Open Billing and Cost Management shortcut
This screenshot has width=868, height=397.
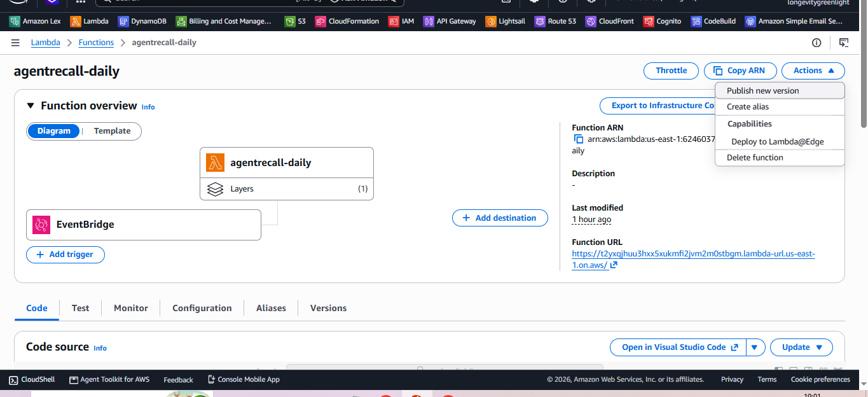point(224,21)
